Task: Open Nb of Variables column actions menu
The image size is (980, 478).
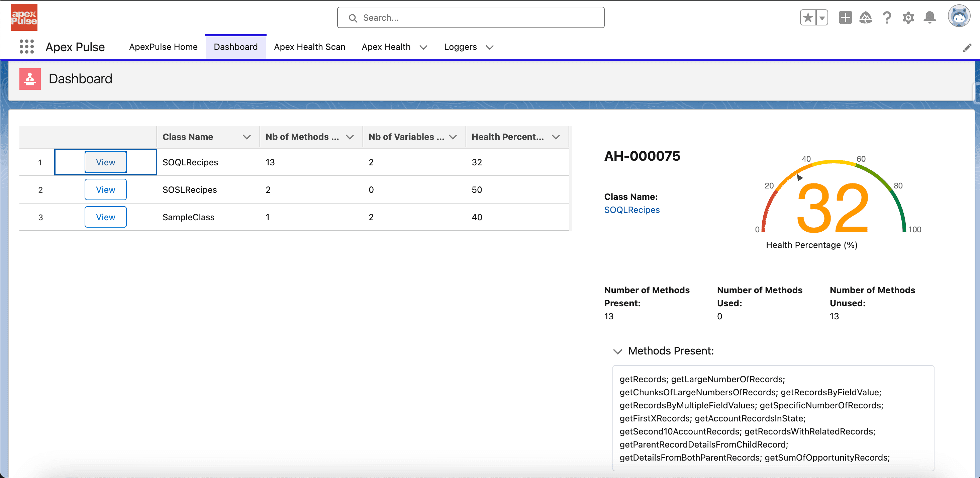Action: [453, 137]
